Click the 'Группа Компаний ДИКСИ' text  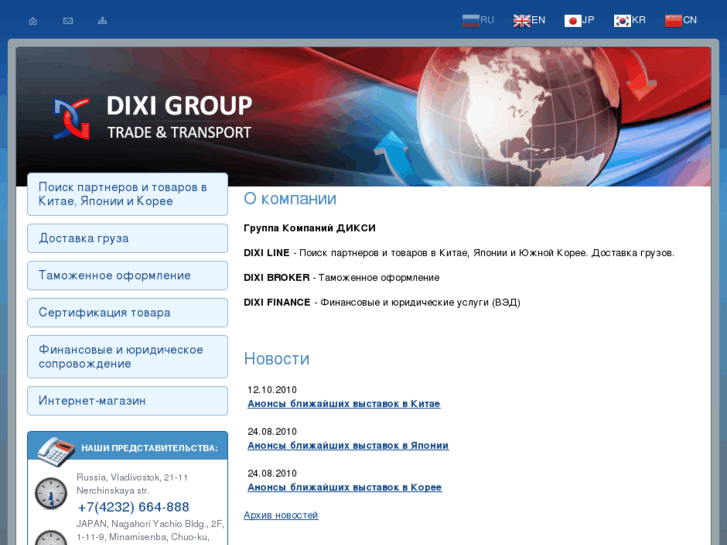click(x=310, y=228)
